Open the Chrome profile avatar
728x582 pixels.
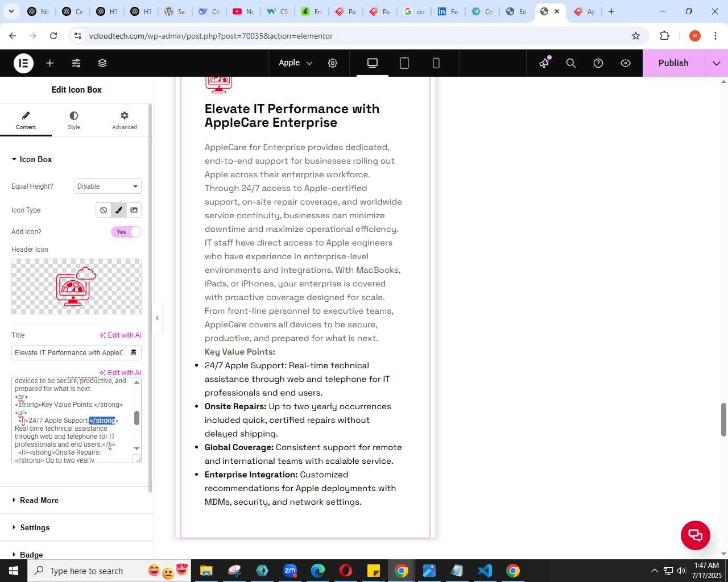pos(695,36)
